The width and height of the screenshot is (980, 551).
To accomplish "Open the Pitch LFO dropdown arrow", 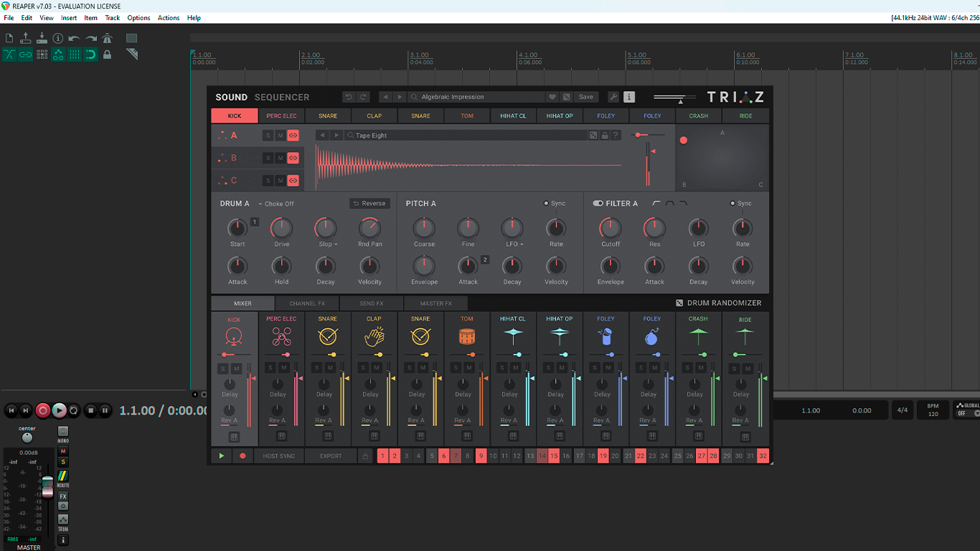I will [520, 245].
